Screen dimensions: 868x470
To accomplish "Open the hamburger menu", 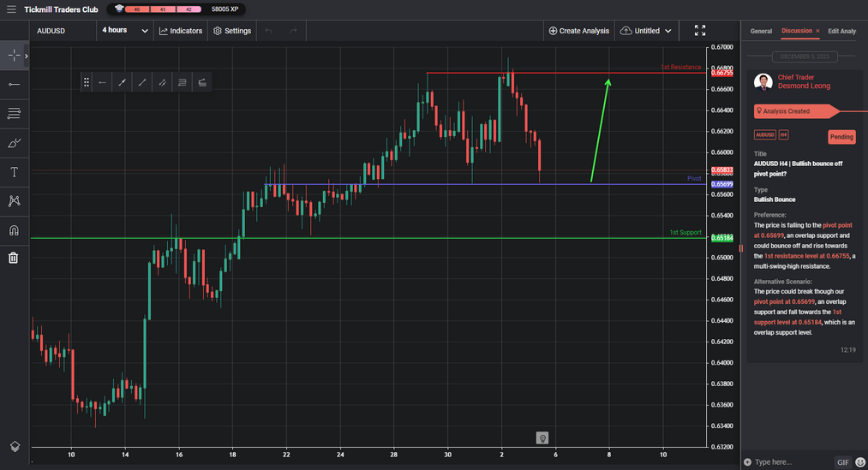I will [11, 9].
